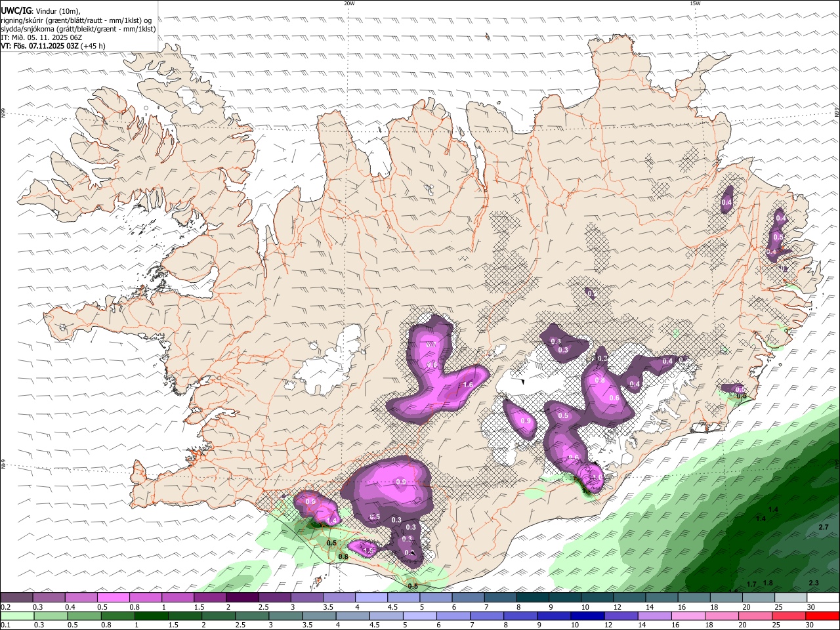Click the 'UWC/IG: Vindur (10m)' title line
This screenshot has height=630, width=840.
pos(41,11)
